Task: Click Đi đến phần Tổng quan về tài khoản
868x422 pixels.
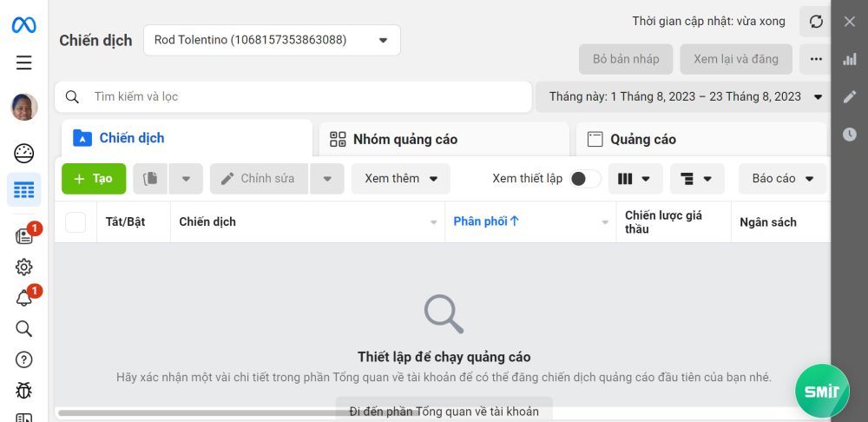Action: click(444, 411)
